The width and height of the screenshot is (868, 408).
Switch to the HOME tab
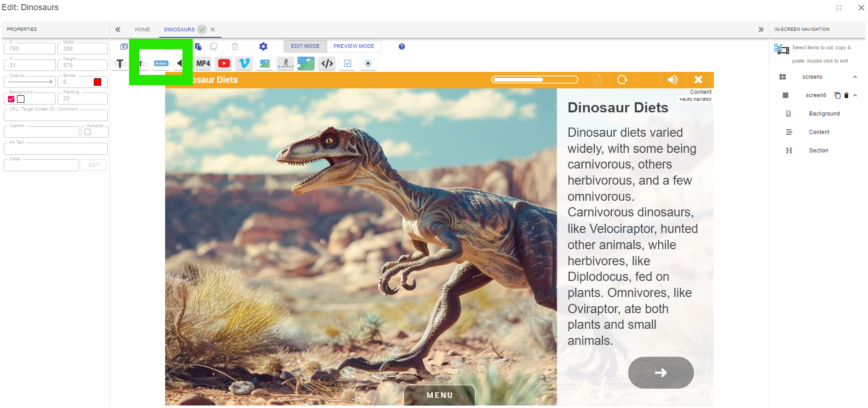pos(143,29)
